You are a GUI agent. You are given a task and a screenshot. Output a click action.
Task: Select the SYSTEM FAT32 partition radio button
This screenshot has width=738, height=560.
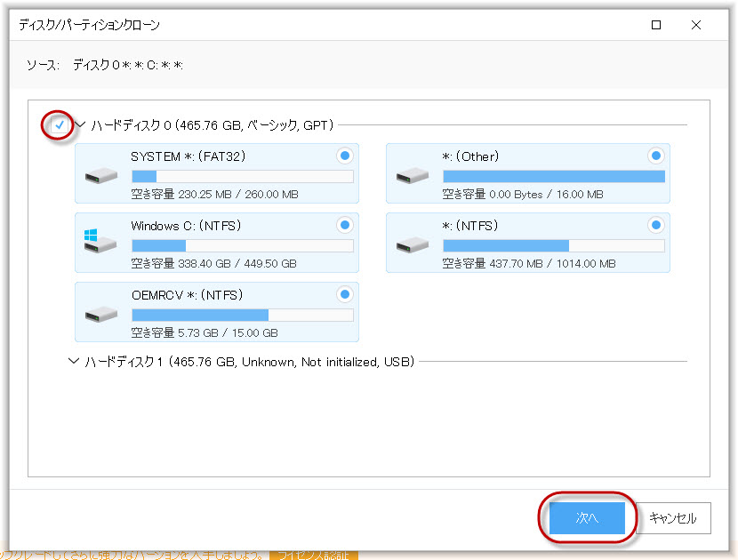click(345, 156)
